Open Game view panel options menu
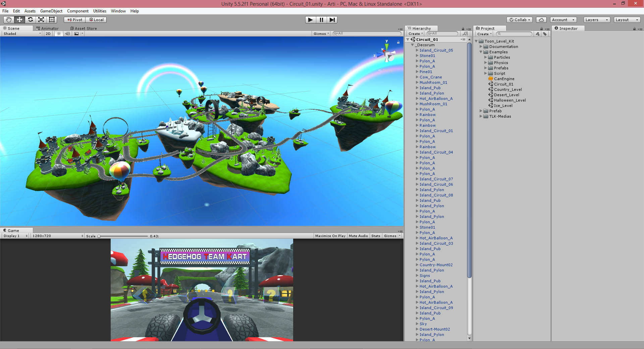The height and width of the screenshot is (349, 644). click(400, 231)
